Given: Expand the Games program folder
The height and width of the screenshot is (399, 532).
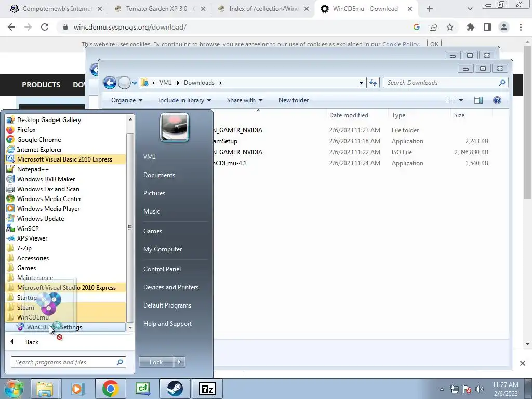Looking at the screenshot, I should point(26,268).
